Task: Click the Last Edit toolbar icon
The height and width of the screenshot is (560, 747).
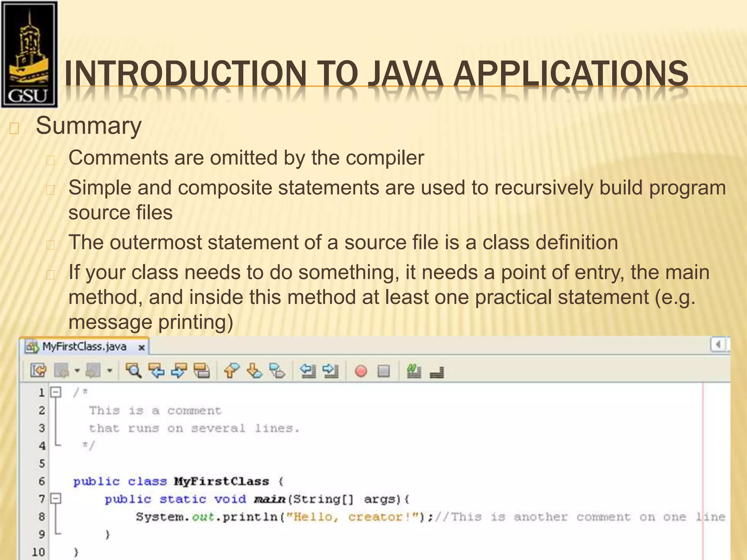Action: coord(38,371)
